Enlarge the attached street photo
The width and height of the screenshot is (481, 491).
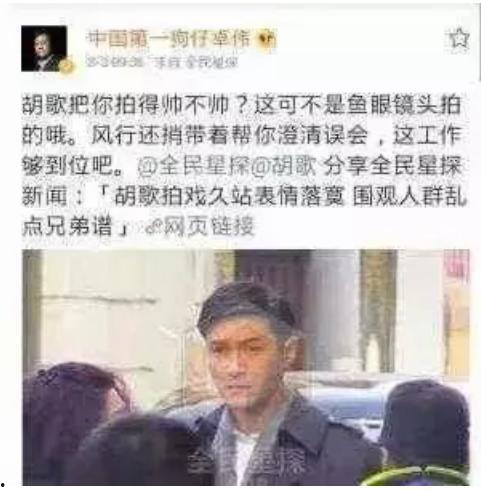coord(246,367)
